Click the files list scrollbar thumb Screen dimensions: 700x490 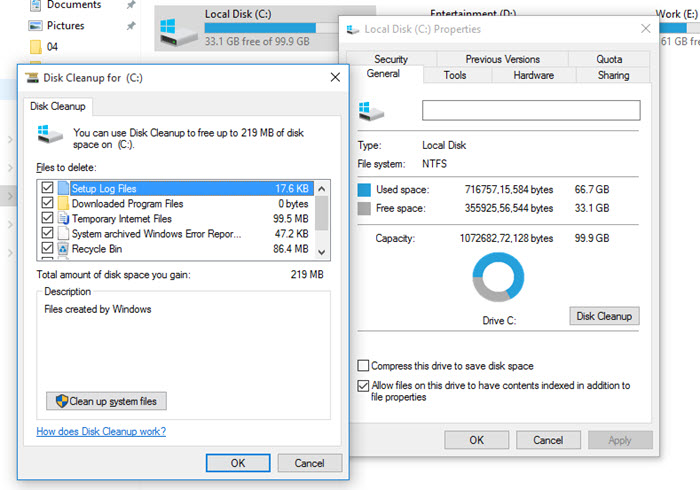(321, 213)
